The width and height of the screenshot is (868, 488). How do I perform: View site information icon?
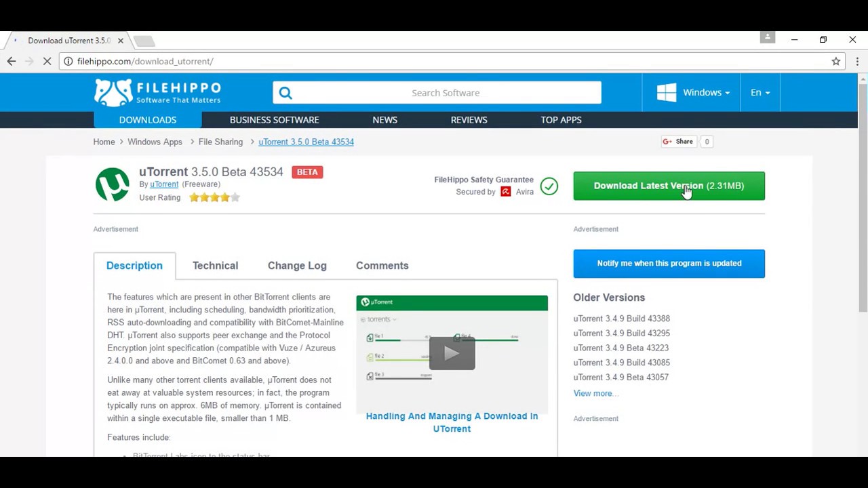[68, 61]
